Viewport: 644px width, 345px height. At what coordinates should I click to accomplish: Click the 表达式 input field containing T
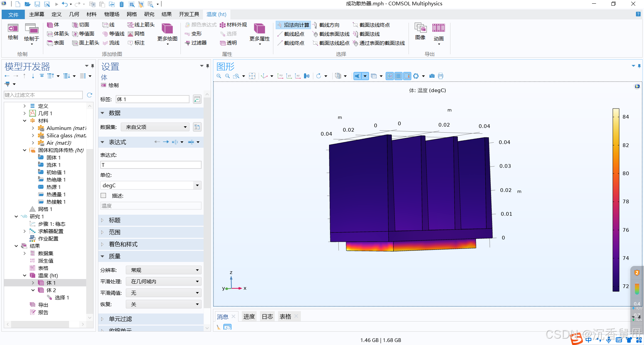point(151,165)
